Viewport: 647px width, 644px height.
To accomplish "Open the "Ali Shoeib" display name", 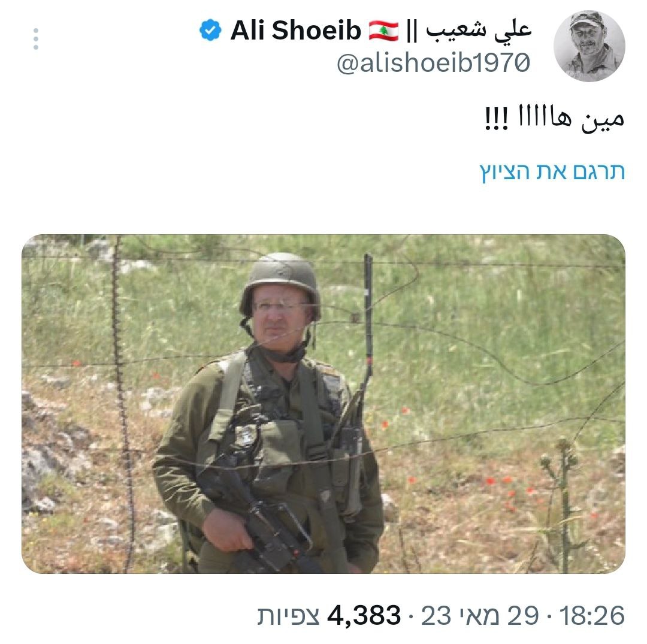I will [296, 31].
